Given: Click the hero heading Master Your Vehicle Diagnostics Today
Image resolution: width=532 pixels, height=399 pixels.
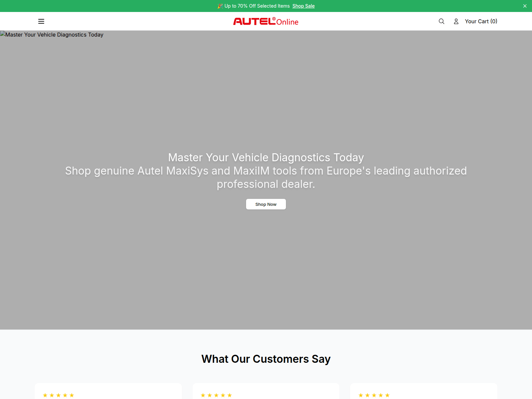Looking at the screenshot, I should [266, 157].
